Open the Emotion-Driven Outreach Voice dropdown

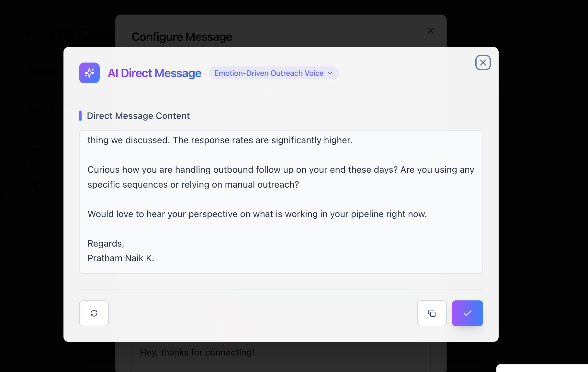[274, 73]
